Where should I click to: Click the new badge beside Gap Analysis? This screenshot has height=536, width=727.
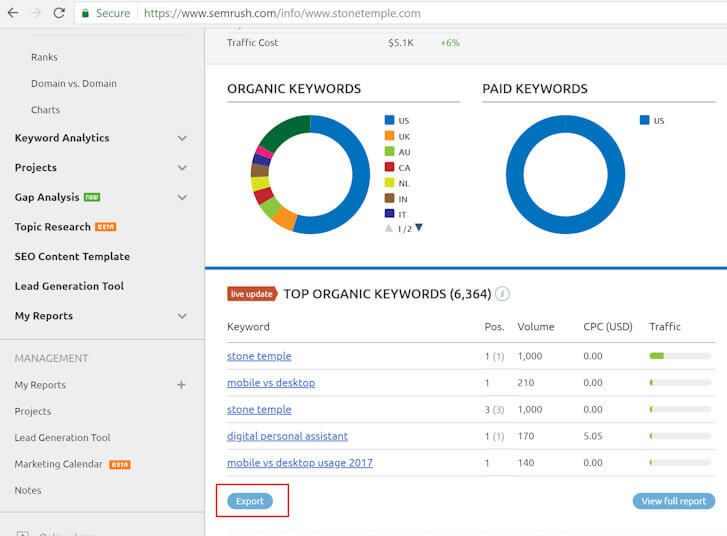(92, 197)
